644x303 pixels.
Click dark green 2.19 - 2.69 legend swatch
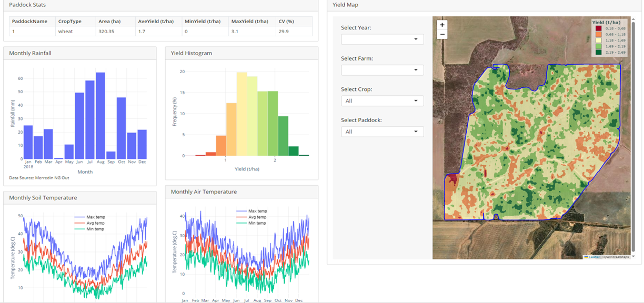(x=598, y=52)
